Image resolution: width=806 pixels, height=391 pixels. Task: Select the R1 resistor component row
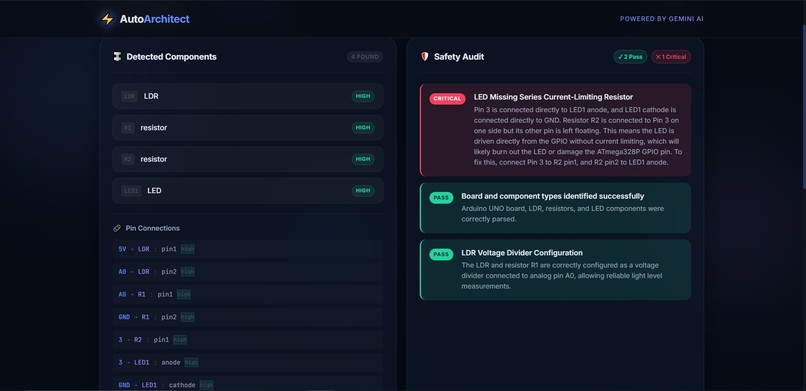pos(248,127)
